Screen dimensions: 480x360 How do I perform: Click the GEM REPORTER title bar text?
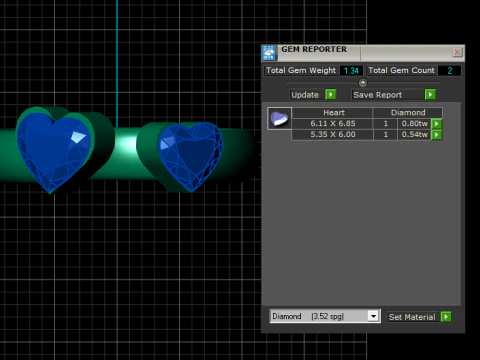(x=314, y=49)
